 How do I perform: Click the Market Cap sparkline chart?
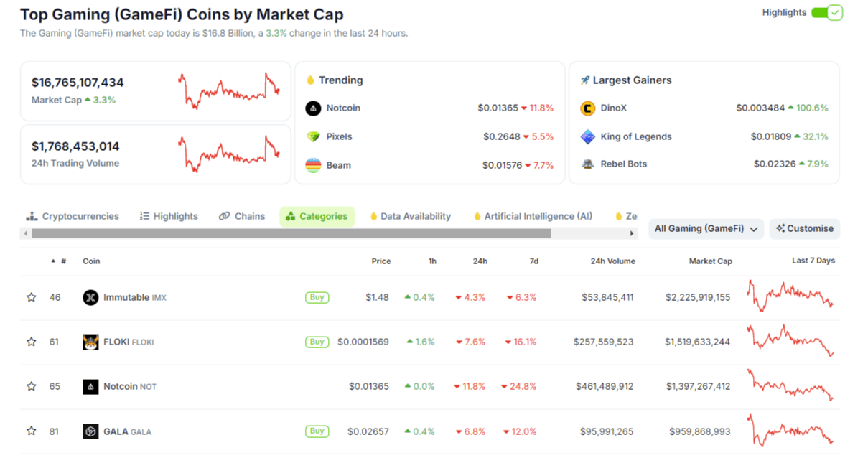229,91
